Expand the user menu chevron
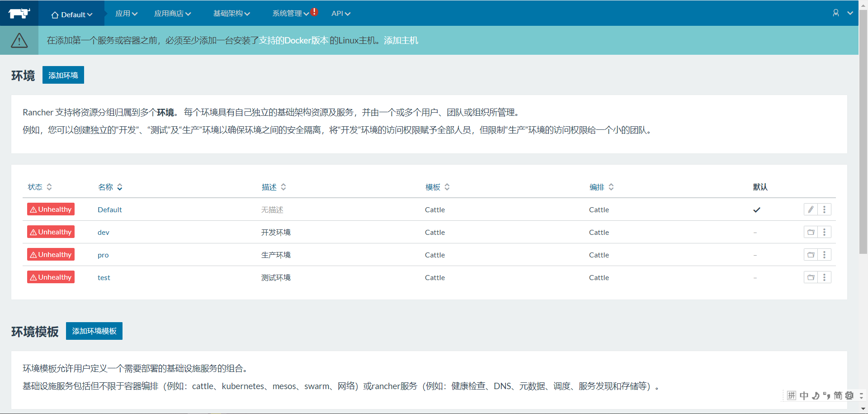 (x=850, y=13)
